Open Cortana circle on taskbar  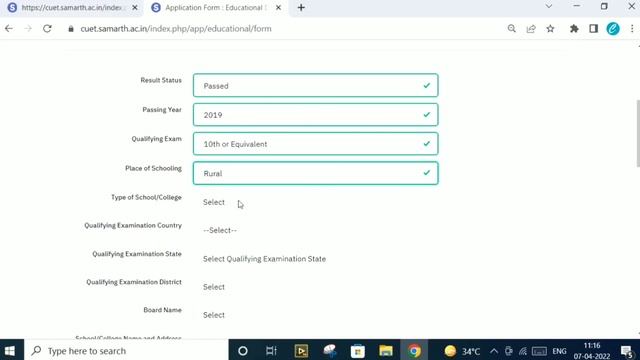243,351
